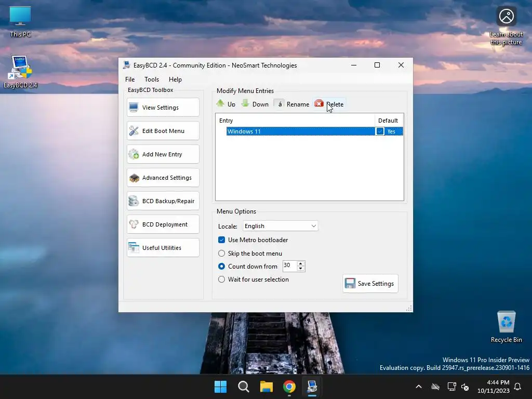Open Google Chrome from the taskbar

coord(289,387)
